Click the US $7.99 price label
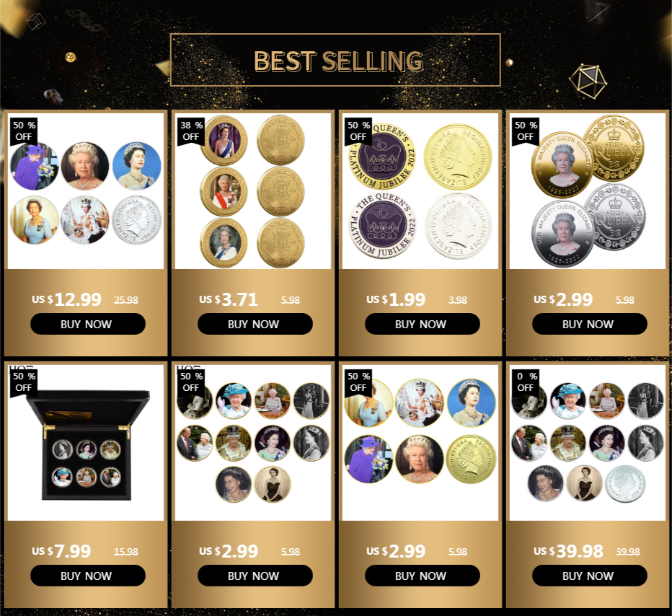The image size is (672, 616). 61,551
